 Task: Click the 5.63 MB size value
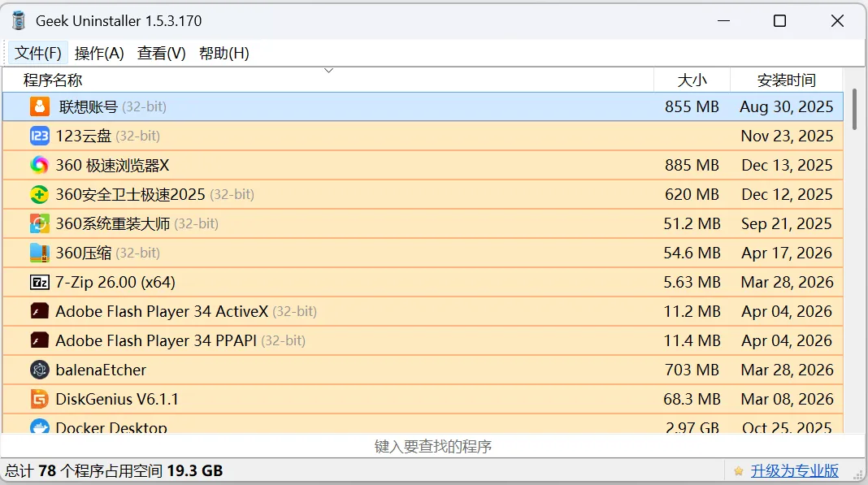pyautogui.click(x=692, y=283)
